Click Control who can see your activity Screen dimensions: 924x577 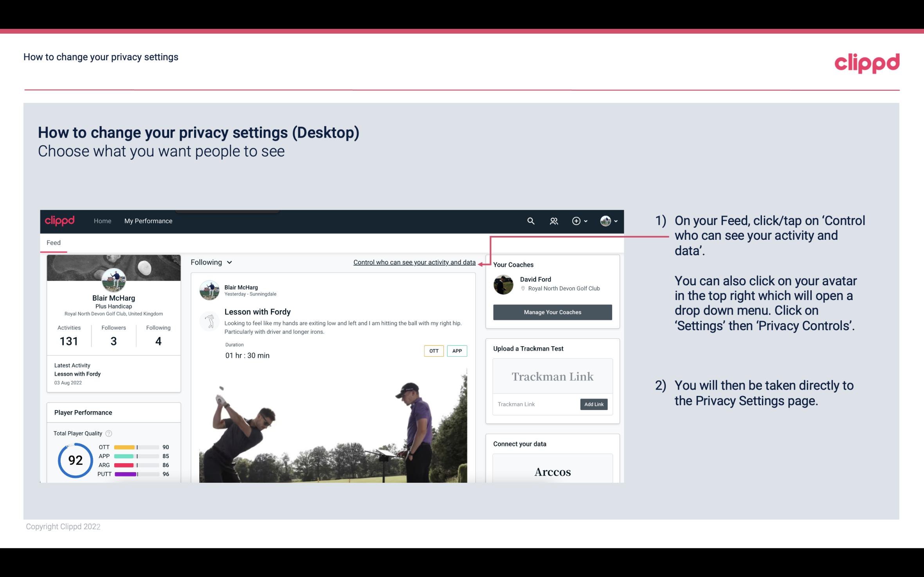414,261
